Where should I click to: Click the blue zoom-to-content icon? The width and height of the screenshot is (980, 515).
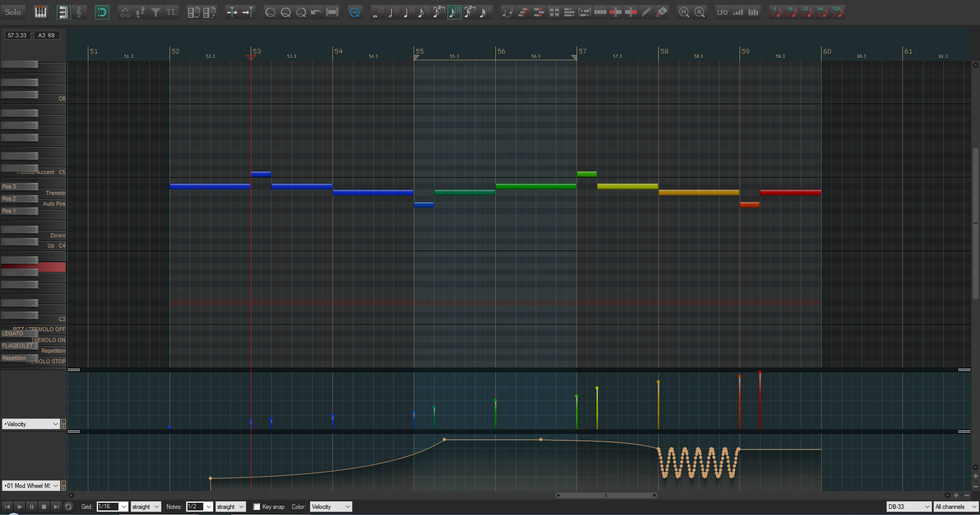click(354, 12)
